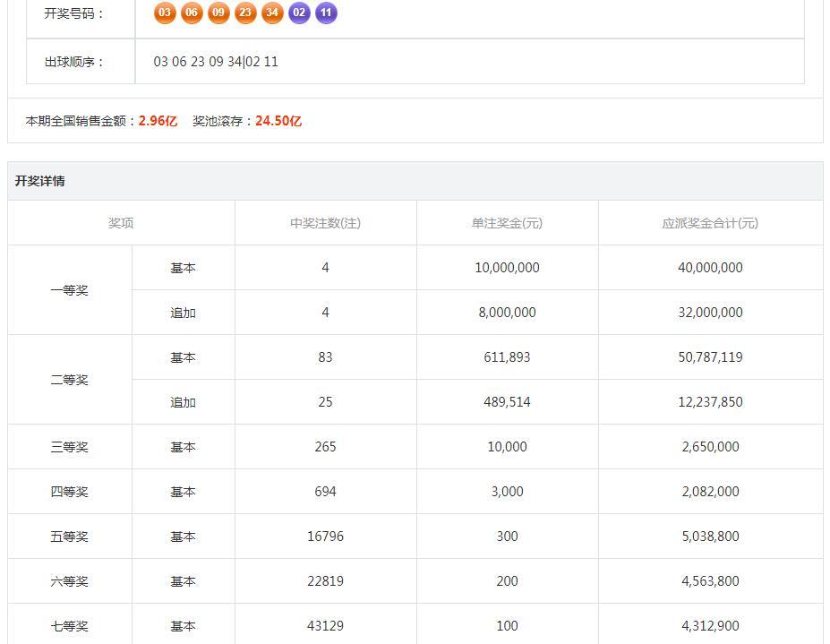Screen dimensions: 830x644
Task: Click the 10,000,000 first prize amount
Action: [x=507, y=268]
